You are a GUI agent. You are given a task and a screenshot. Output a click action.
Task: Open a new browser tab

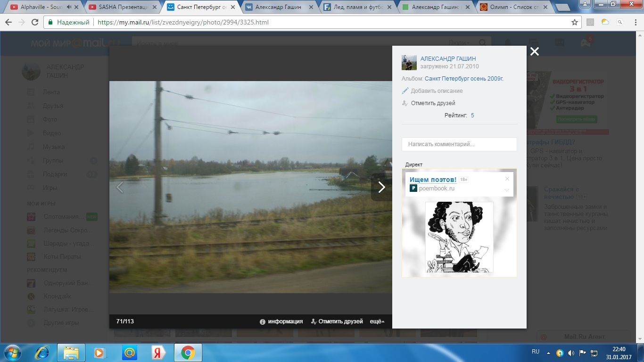pos(563,8)
